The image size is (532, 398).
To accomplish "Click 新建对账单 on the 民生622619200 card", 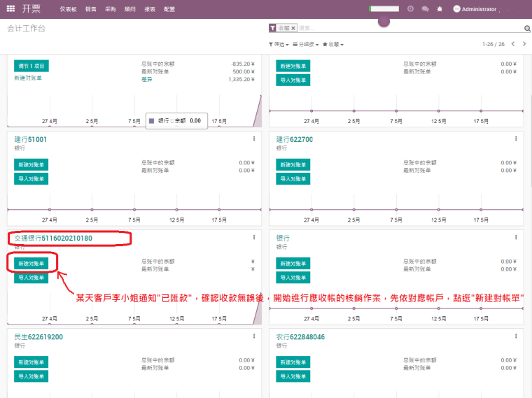I will [x=31, y=362].
